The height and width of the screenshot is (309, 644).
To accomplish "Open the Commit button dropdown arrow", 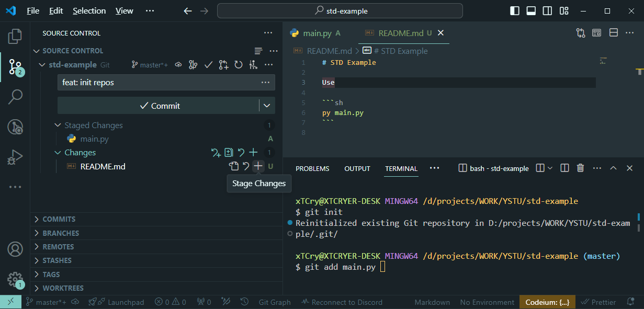I will coord(267,106).
